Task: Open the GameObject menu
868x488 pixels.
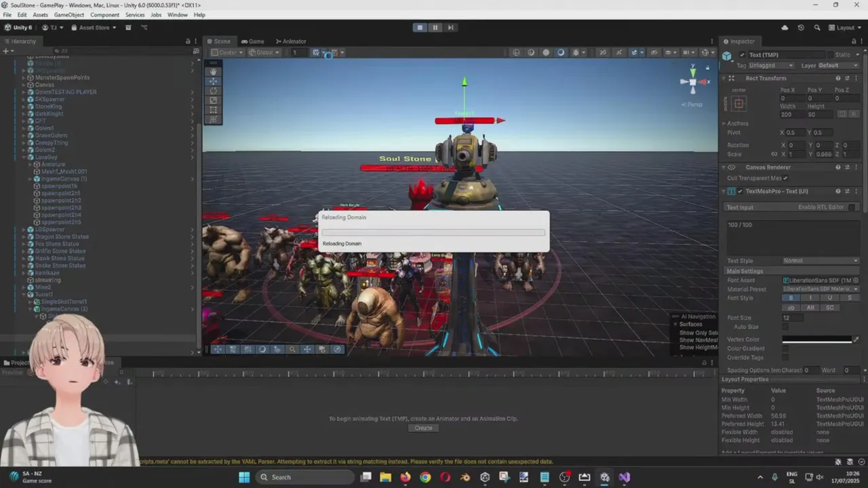Action: click(69, 15)
